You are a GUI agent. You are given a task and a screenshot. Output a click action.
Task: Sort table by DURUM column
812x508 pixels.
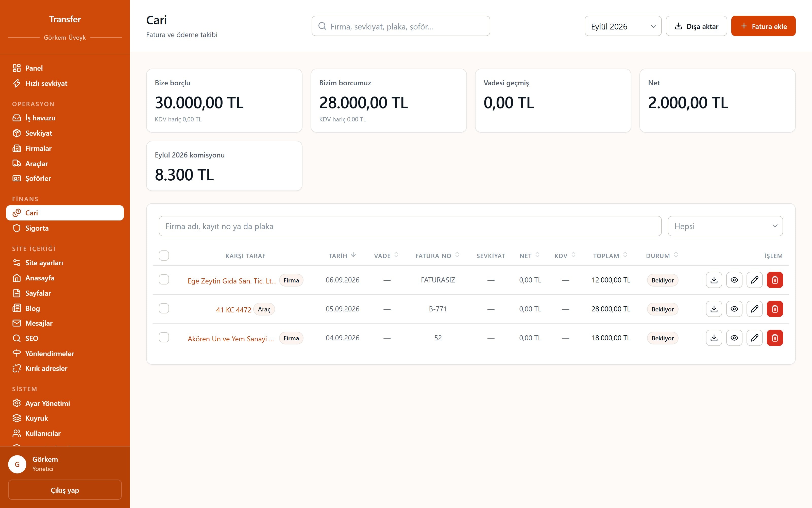click(x=662, y=256)
